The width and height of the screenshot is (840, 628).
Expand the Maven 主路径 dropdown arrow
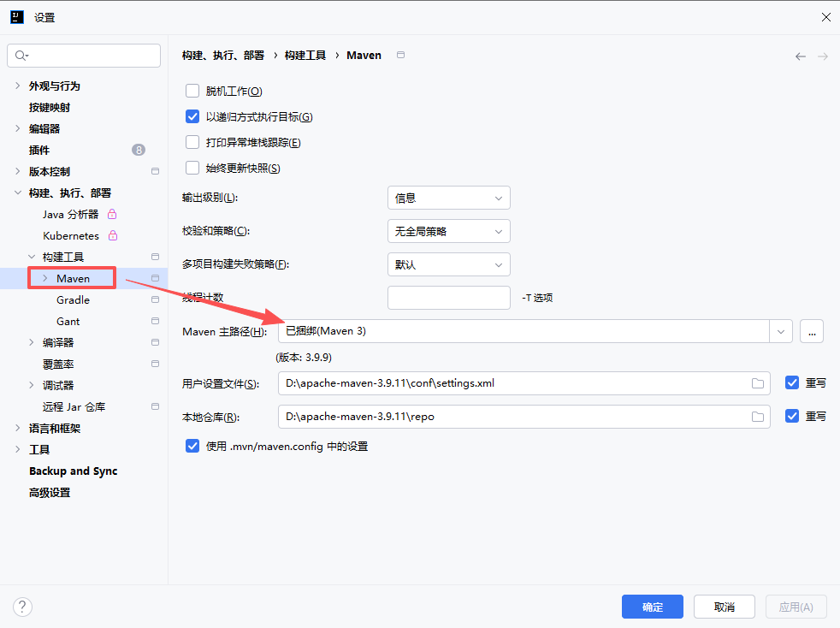(x=780, y=331)
